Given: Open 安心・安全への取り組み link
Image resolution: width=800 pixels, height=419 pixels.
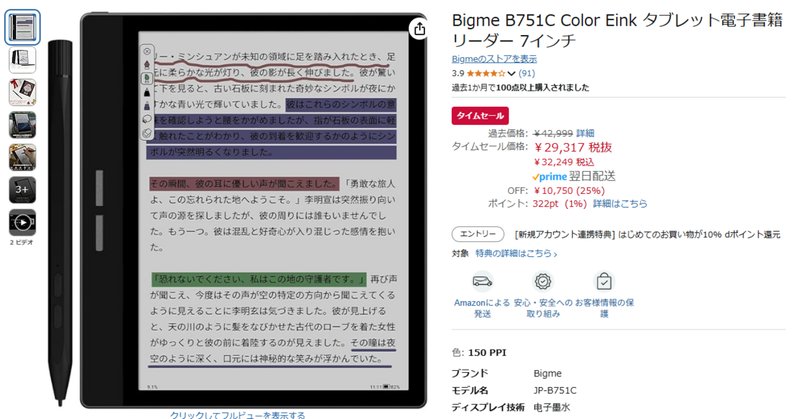Looking at the screenshot, I should [x=543, y=308].
